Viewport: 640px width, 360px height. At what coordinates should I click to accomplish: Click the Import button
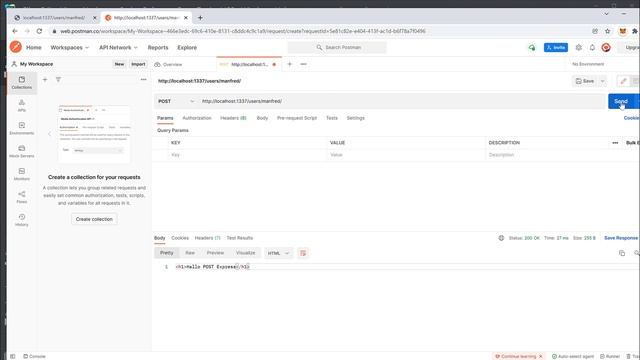pyautogui.click(x=138, y=64)
